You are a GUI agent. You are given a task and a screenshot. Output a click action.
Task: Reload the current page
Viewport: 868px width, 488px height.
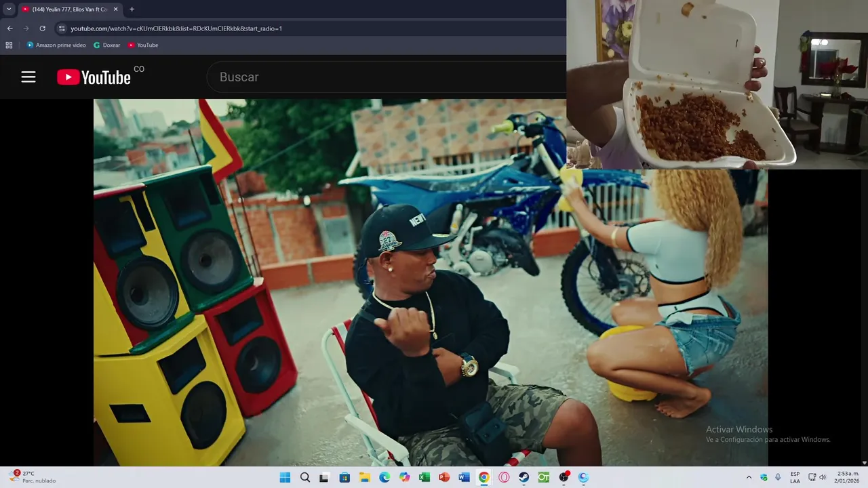(42, 28)
